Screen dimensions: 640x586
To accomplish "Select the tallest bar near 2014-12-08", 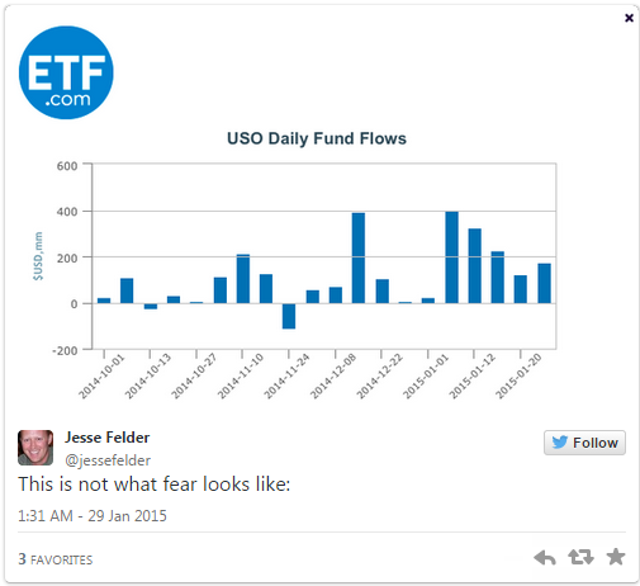I will coord(358,258).
